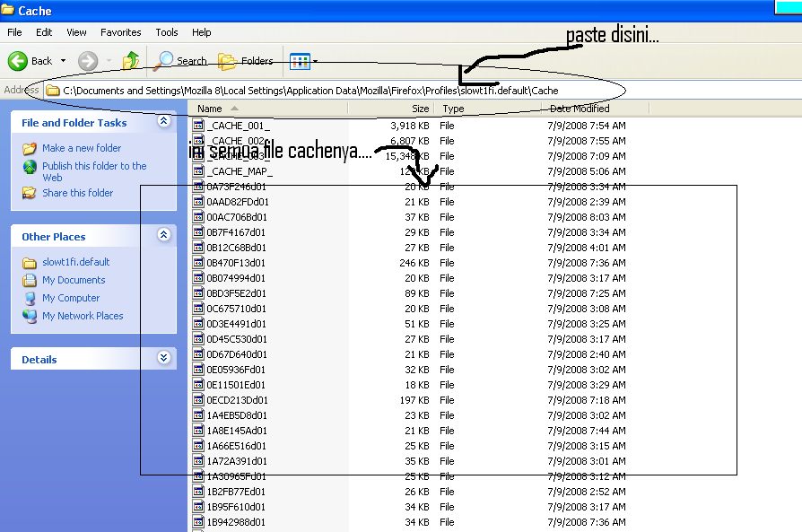Click into the Address bar path field
Image resolution: width=802 pixels, height=532 pixels.
coord(359,90)
